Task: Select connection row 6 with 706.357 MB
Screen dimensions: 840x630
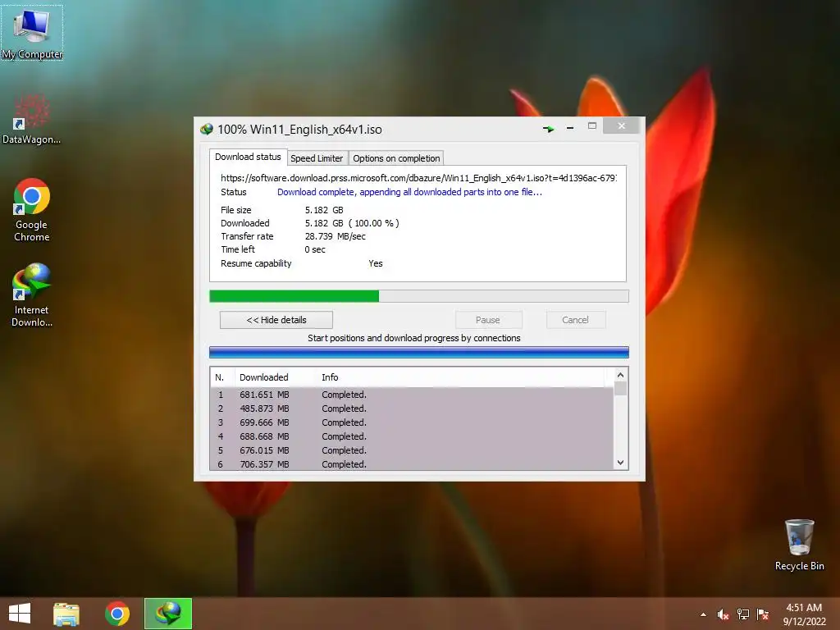Action: (x=412, y=464)
